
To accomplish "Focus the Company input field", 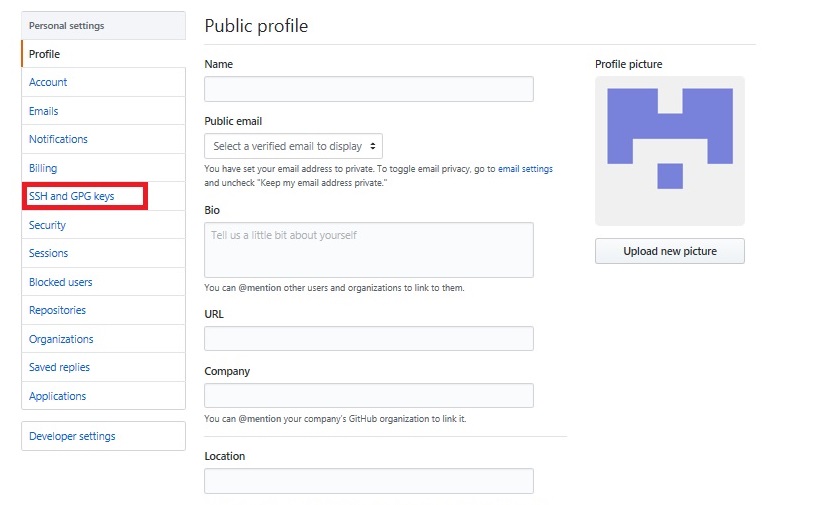I will coord(369,396).
